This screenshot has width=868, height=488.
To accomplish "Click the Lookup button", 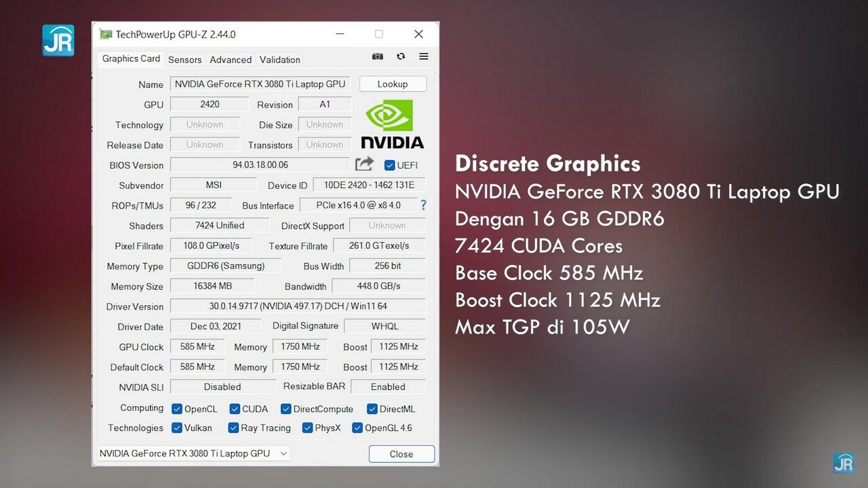I will click(393, 84).
